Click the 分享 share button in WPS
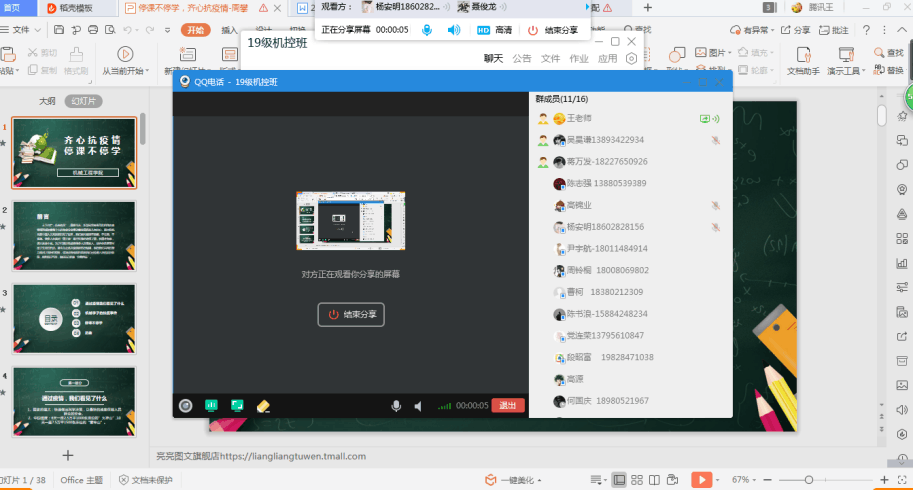Screen dimensions: 913x490 pos(795,30)
